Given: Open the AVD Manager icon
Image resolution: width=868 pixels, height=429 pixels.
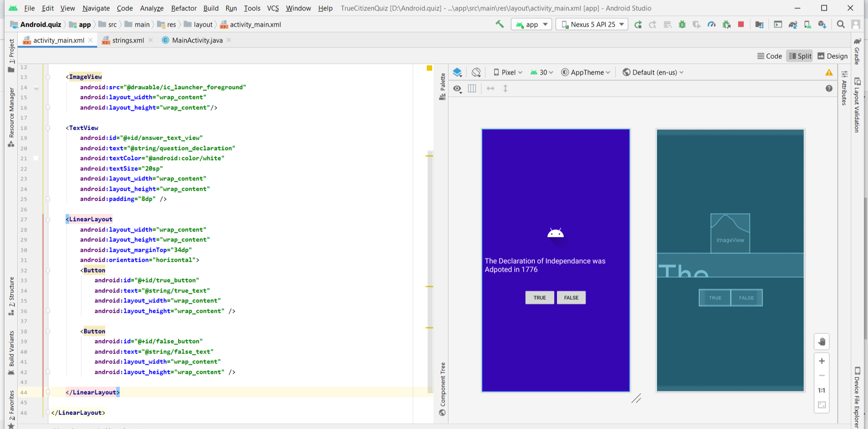Looking at the screenshot, I should tap(807, 24).
